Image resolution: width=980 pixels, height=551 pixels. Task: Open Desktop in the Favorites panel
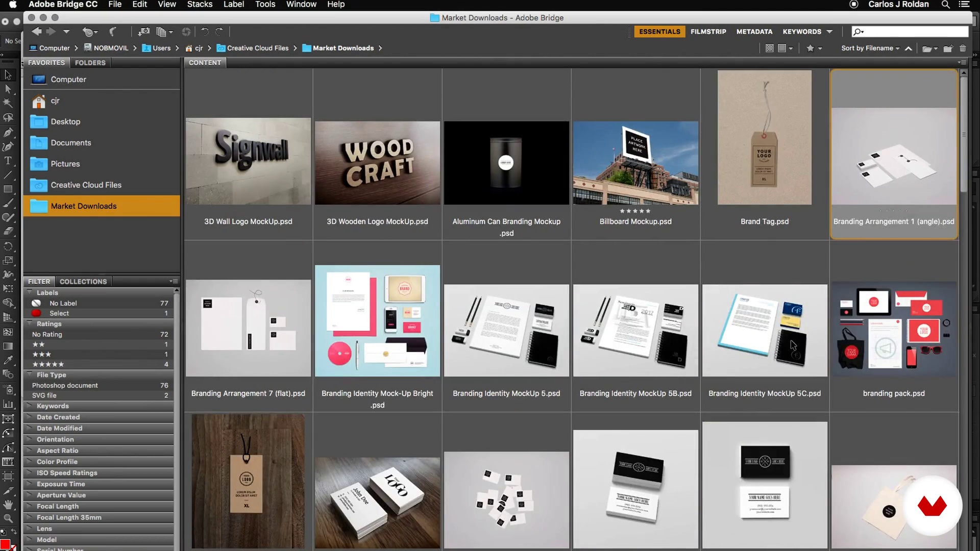101,121
